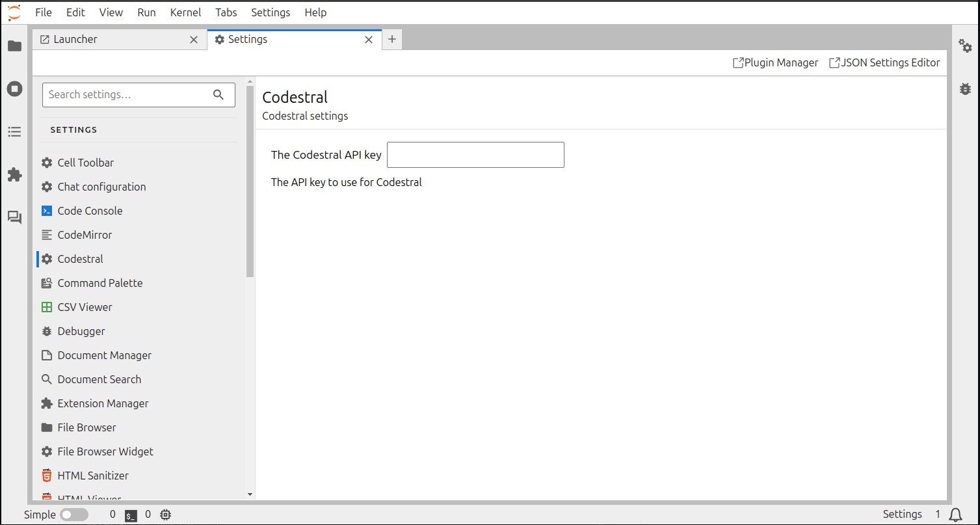Click the Settings label in status bar
The image size is (980, 525).
(x=902, y=515)
